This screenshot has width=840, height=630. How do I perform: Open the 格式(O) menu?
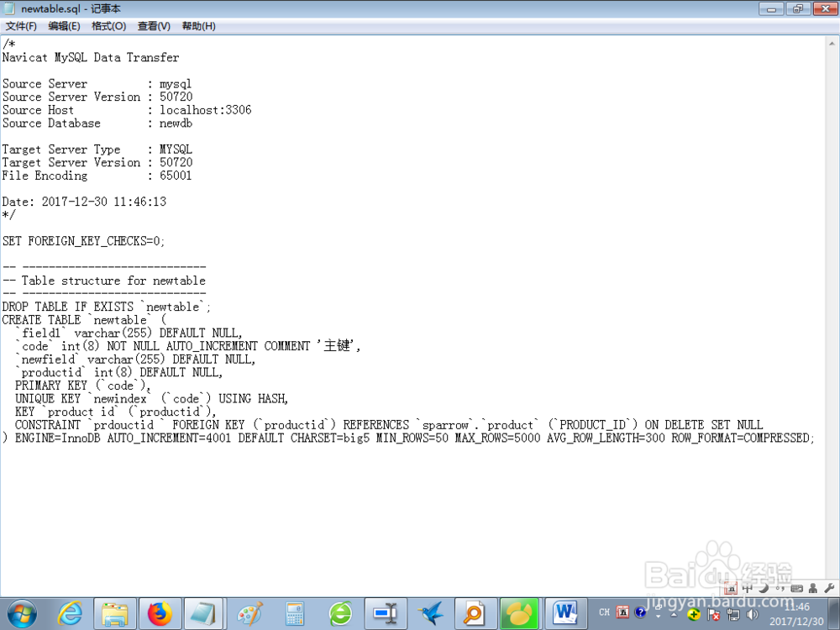[108, 26]
